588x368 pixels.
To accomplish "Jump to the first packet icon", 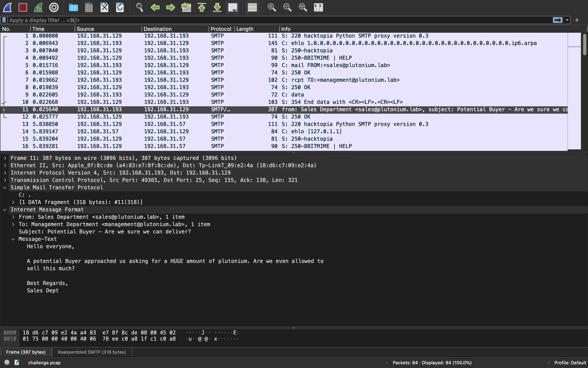I will pos(202,7).
